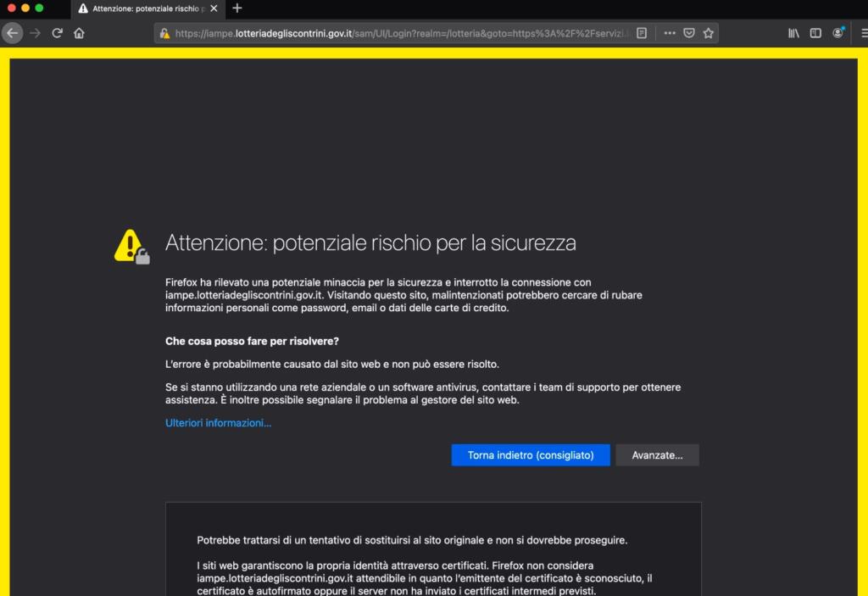Toggle the sidebar view
The image size is (868, 596).
pyautogui.click(x=815, y=33)
